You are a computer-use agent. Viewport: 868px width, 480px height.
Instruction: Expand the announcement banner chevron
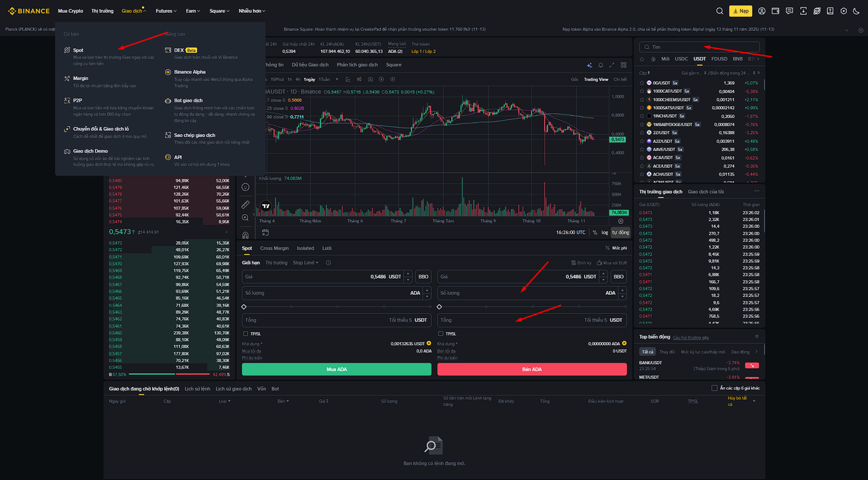847,30
